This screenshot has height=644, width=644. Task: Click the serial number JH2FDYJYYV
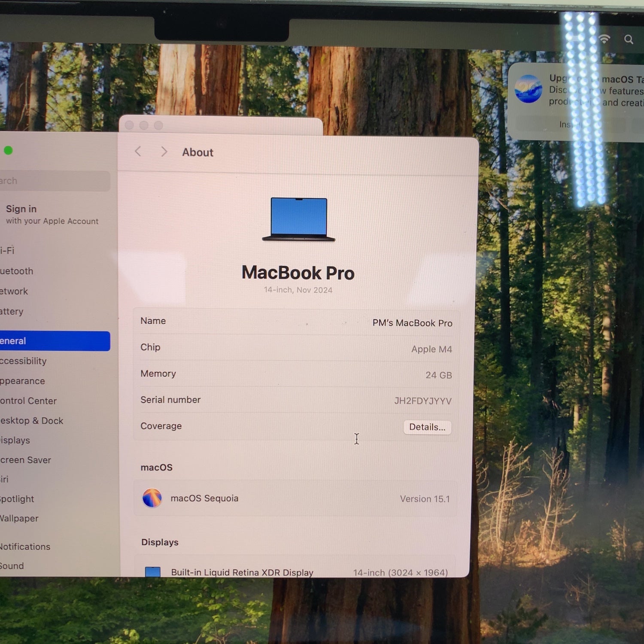(x=423, y=401)
